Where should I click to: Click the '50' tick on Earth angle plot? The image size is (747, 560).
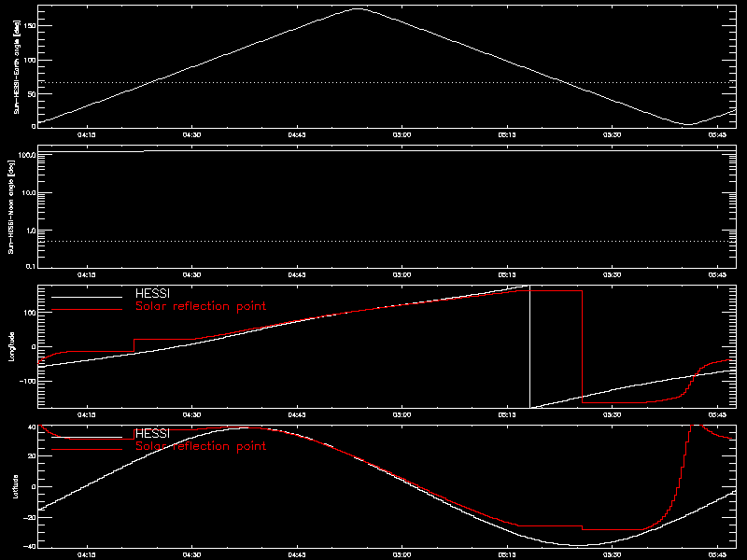[31, 94]
